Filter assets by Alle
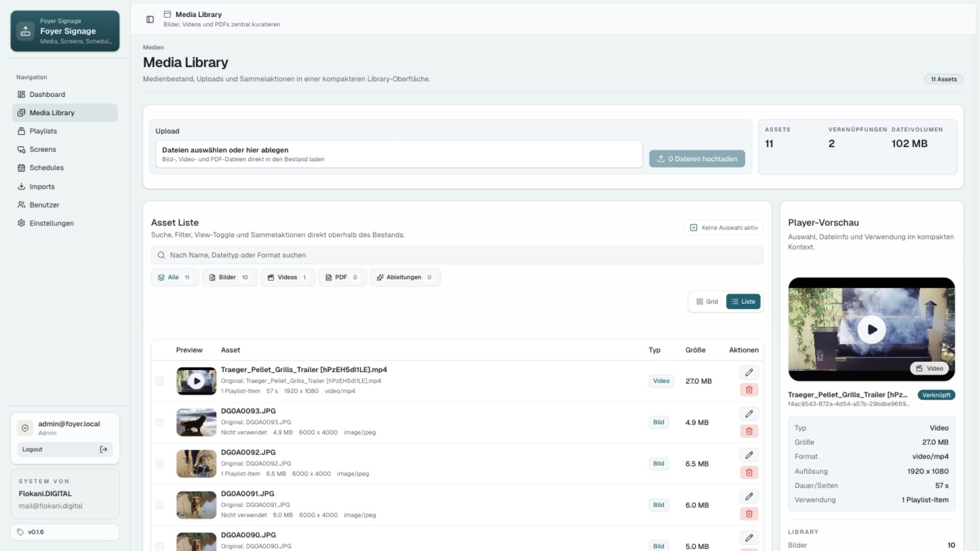The image size is (980, 551). (175, 278)
